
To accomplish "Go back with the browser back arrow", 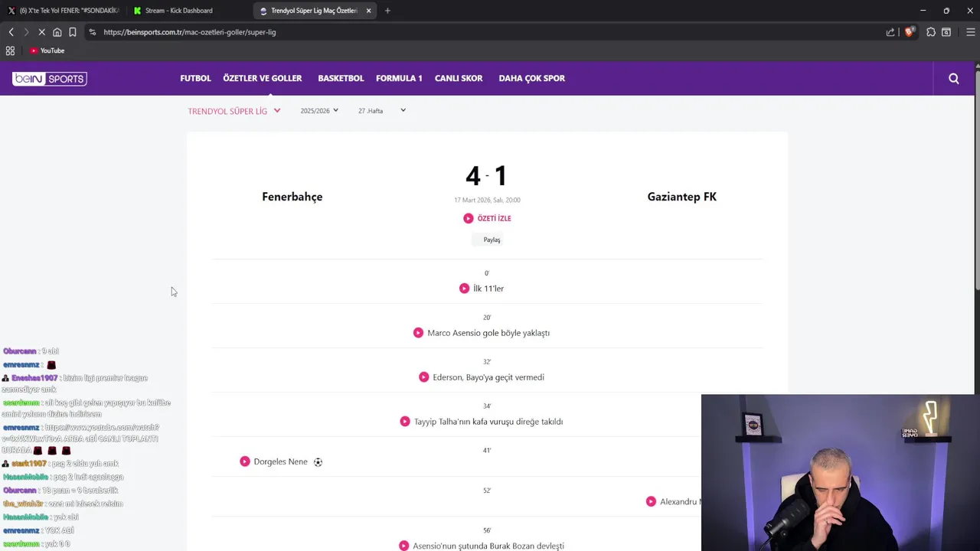I will pyautogui.click(x=11, y=32).
